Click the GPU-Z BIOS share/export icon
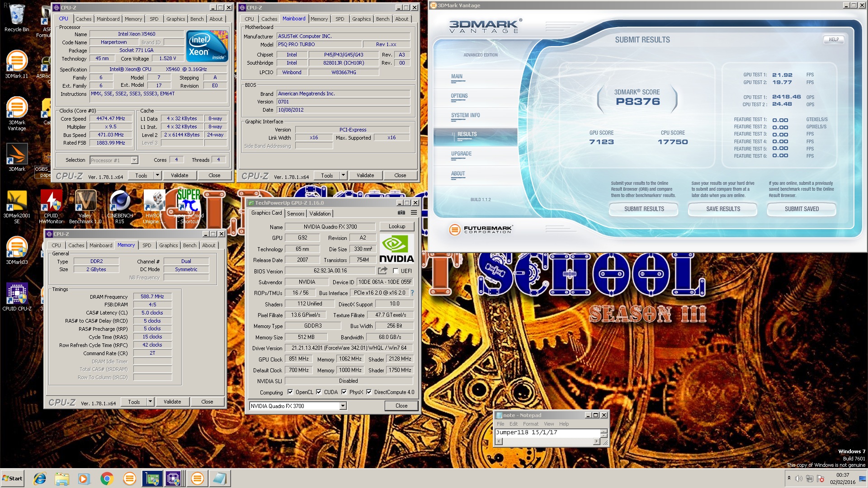The height and width of the screenshot is (488, 868). [383, 271]
